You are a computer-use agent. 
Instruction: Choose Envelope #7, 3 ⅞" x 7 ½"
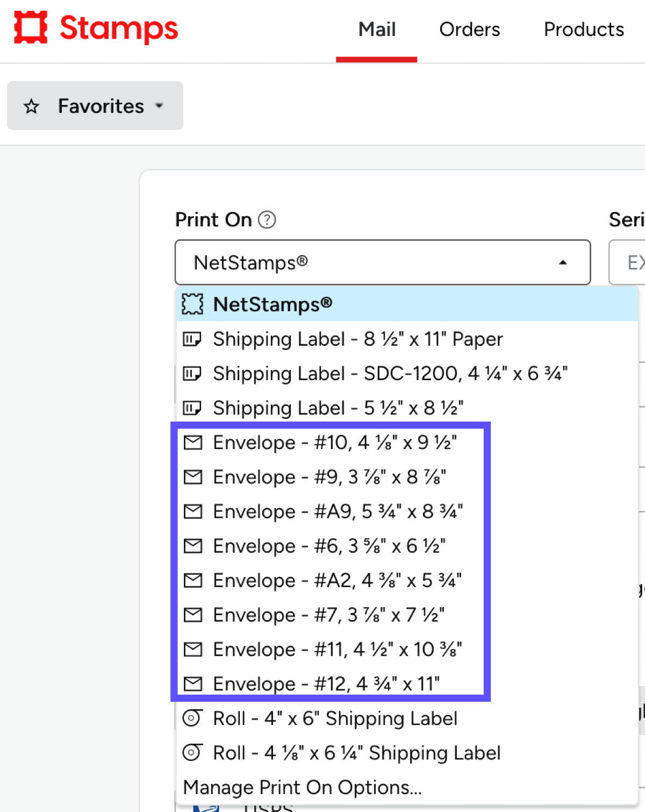[407, 615]
